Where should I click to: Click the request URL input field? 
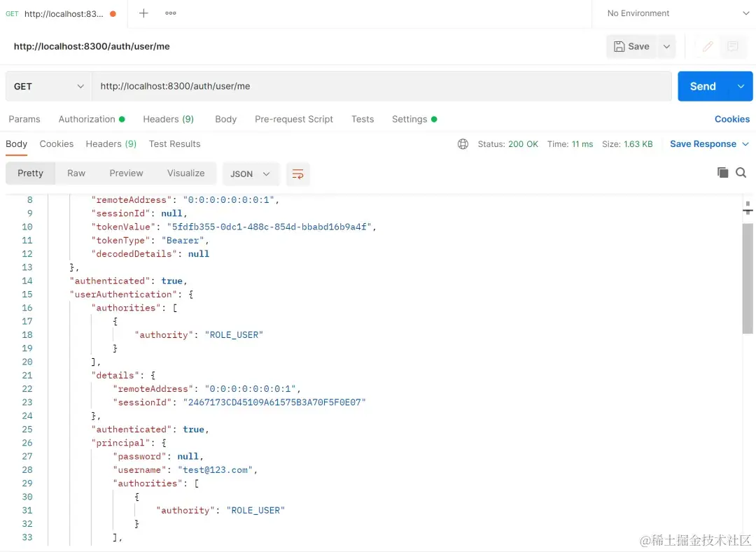point(381,86)
